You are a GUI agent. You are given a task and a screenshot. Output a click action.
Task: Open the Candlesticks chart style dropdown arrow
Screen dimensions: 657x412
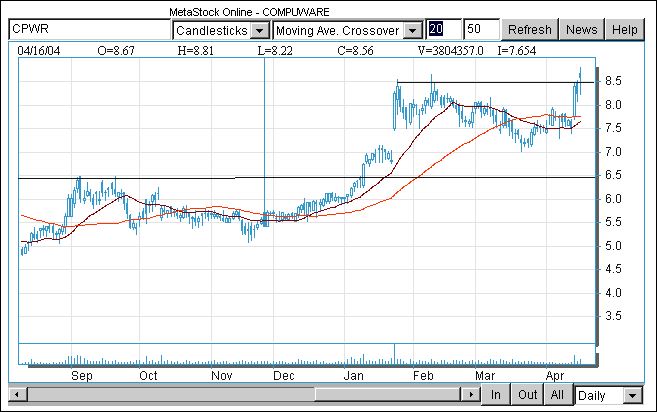(260, 31)
